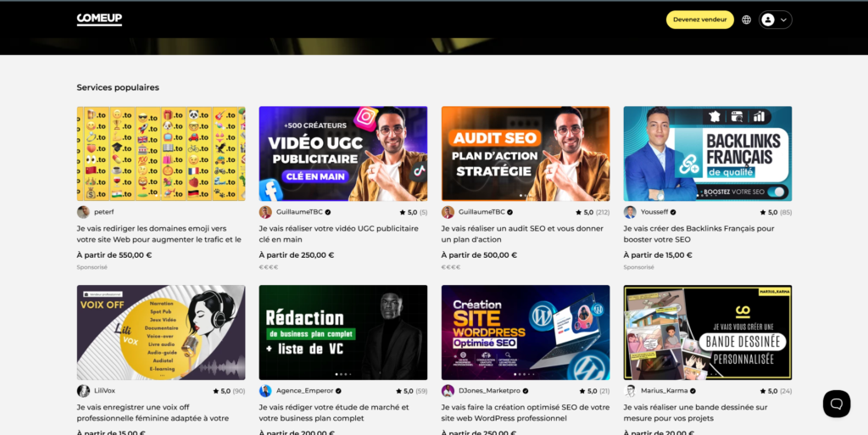Click the star rating with 24 reviews

click(x=776, y=391)
